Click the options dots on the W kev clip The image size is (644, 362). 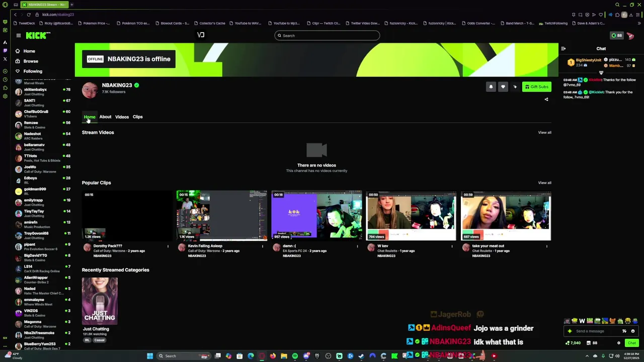452,246
